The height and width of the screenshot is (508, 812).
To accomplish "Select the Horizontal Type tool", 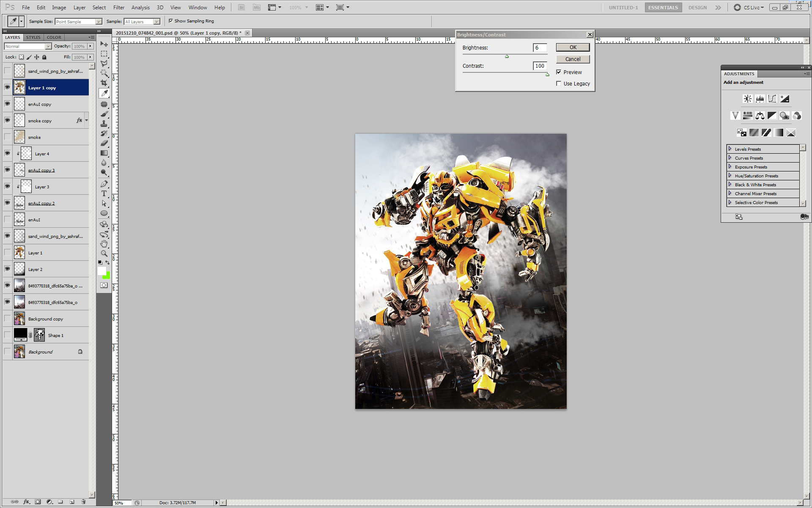I will pyautogui.click(x=104, y=193).
